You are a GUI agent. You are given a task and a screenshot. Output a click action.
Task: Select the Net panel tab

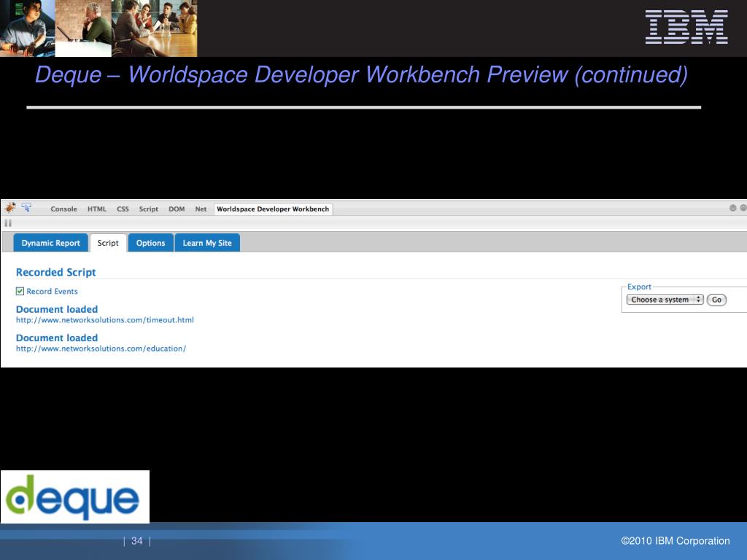coord(201,209)
